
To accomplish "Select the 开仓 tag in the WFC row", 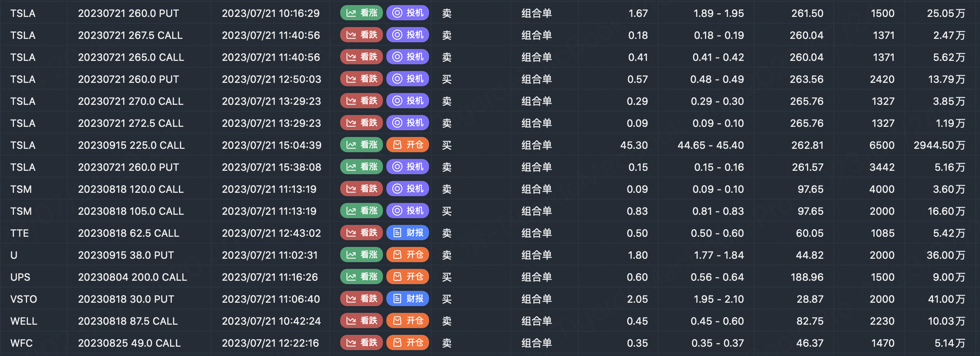I will click(408, 343).
